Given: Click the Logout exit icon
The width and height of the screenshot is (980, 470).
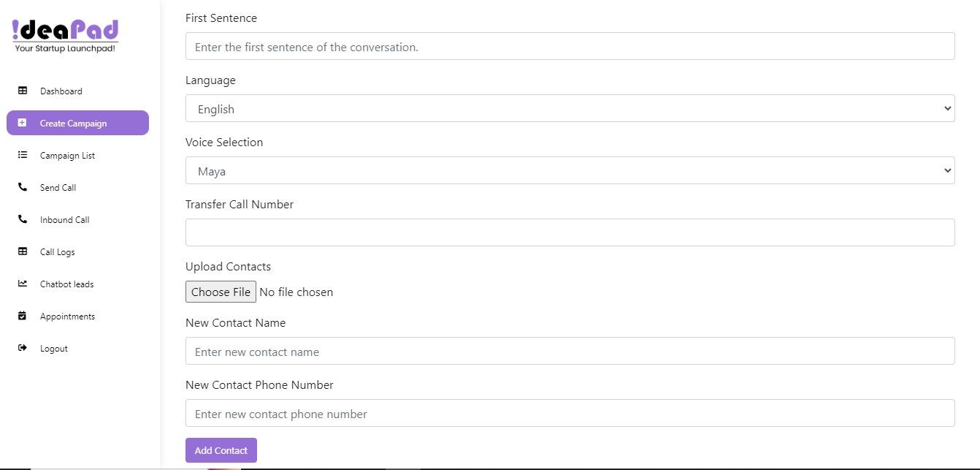Looking at the screenshot, I should [23, 348].
